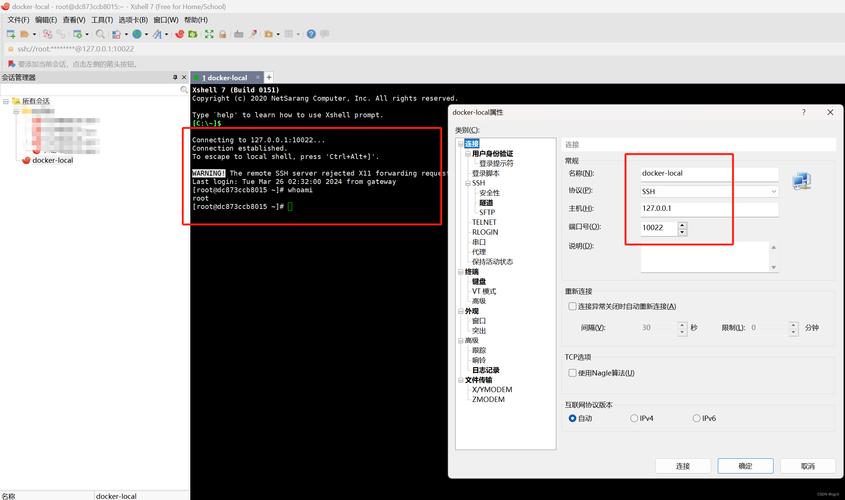Collapse the 所有会话 folder in session manager
Viewport: 845px width, 500px height.
(5, 101)
